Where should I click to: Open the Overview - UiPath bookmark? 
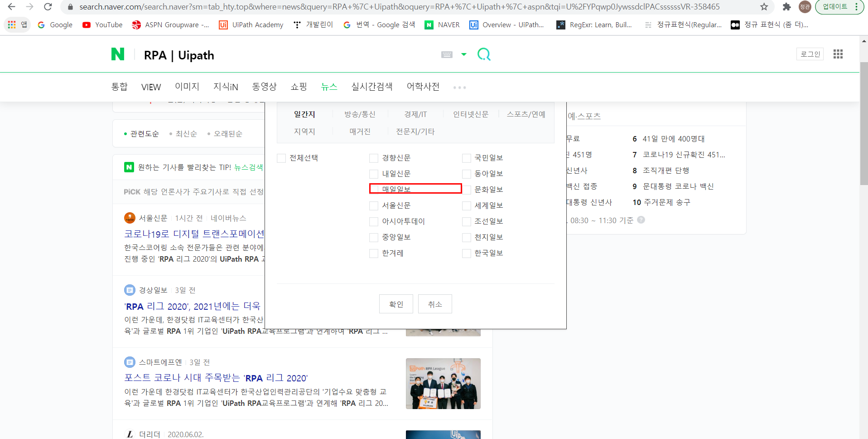pos(507,25)
